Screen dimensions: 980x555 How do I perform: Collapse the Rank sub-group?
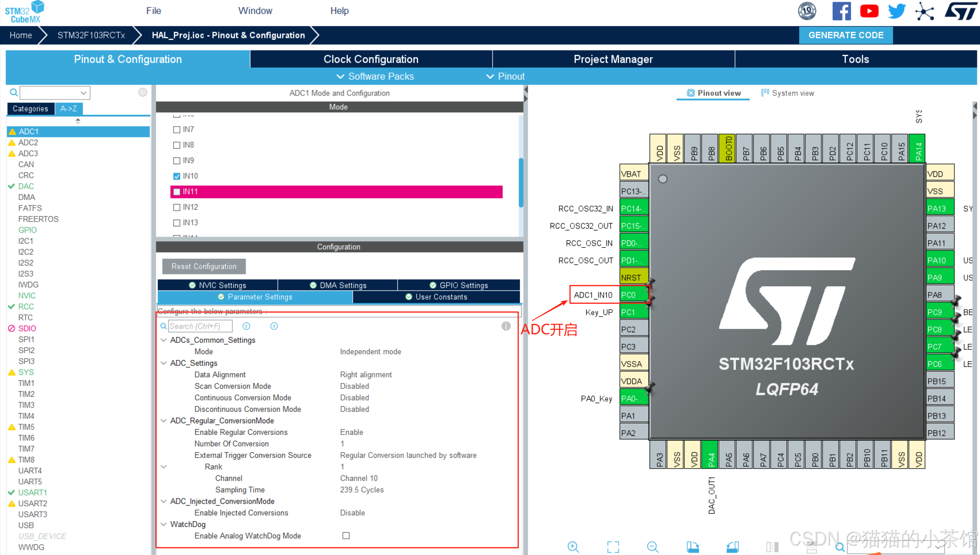pos(164,467)
